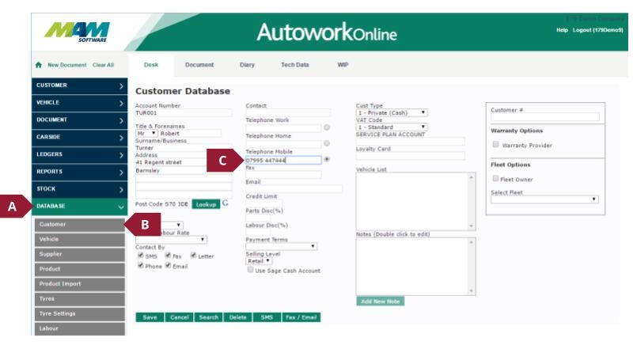633x364 pixels.
Task: Click the Google icon next to Lookup
Action: [226, 203]
